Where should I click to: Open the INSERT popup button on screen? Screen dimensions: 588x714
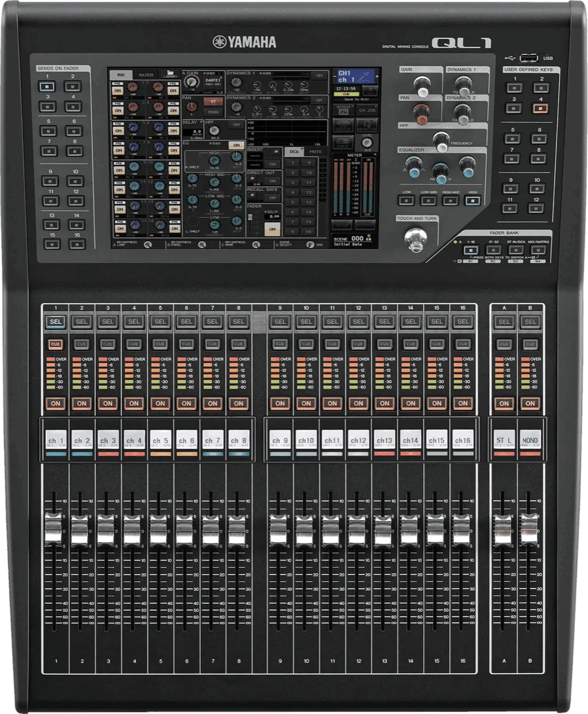(x=276, y=151)
